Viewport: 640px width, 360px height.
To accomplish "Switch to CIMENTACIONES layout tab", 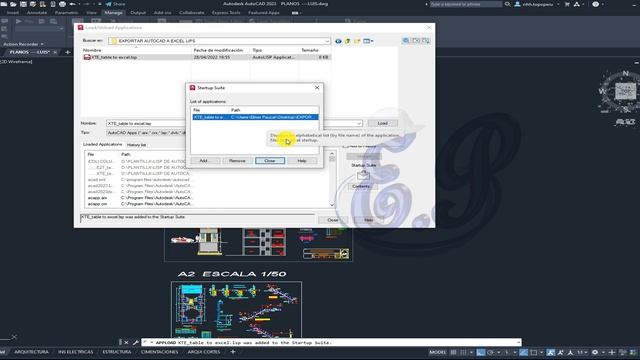I will (160, 352).
